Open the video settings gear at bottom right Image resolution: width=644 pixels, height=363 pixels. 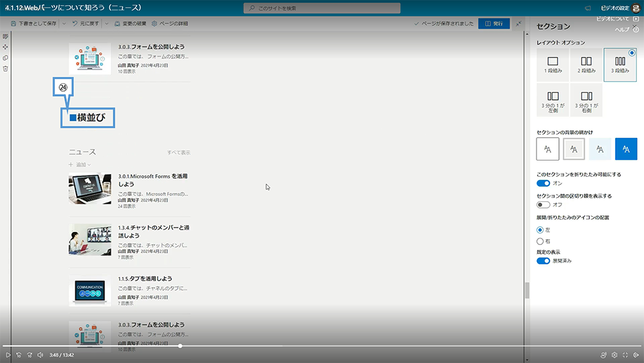pyautogui.click(x=614, y=355)
